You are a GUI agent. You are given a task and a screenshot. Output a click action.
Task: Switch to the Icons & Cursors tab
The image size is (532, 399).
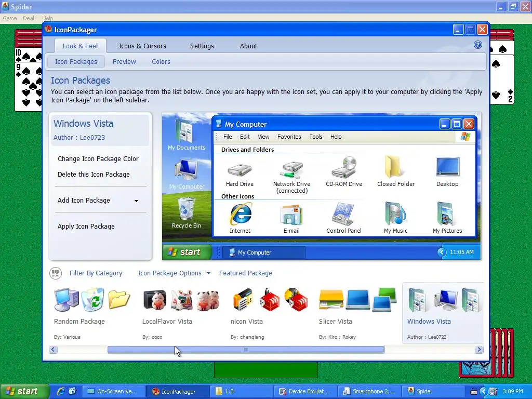click(142, 46)
